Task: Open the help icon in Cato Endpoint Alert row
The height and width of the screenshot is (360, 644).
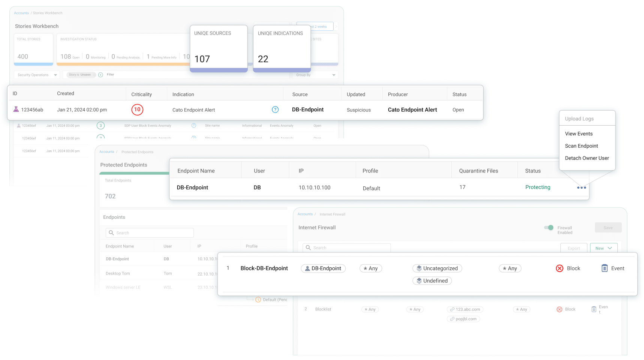Action: point(275,109)
